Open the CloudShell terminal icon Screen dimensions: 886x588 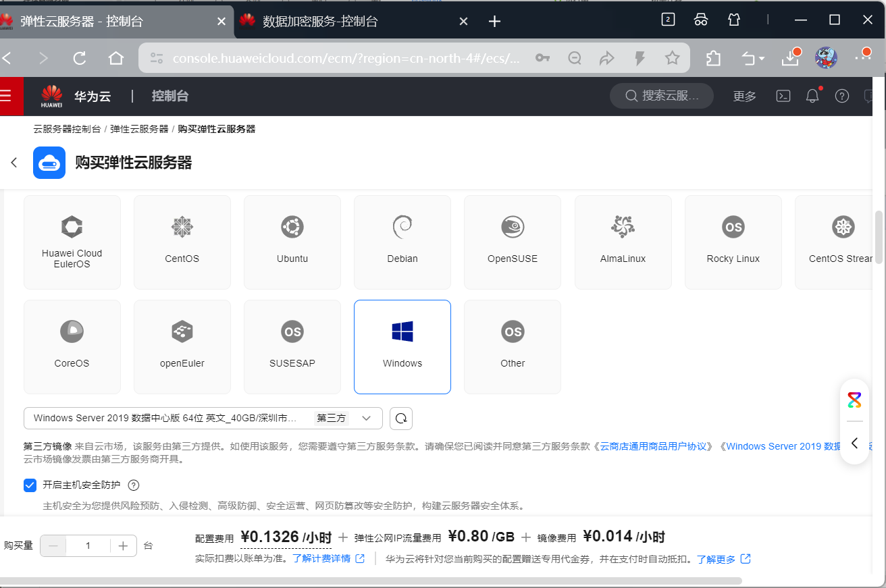point(783,96)
